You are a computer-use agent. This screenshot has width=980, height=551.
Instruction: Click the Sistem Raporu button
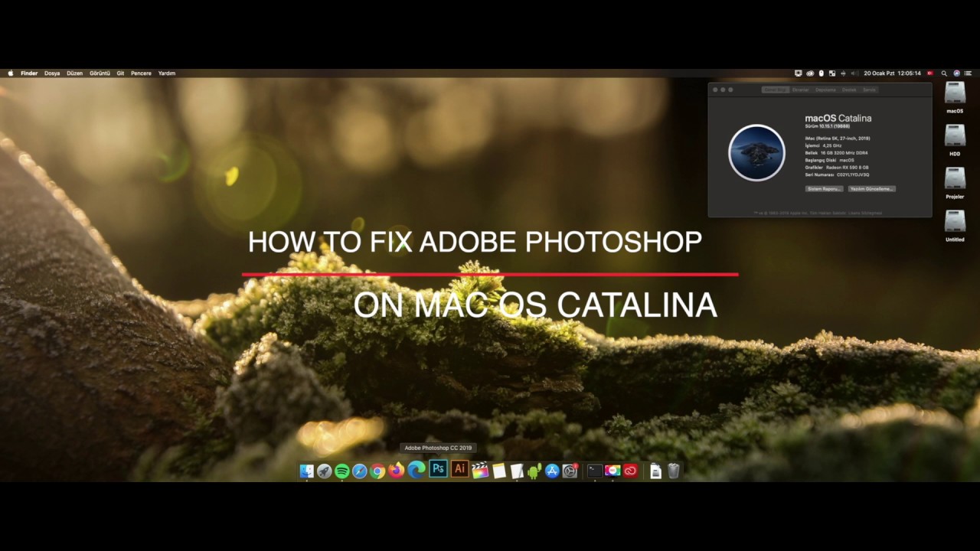pyautogui.click(x=824, y=188)
